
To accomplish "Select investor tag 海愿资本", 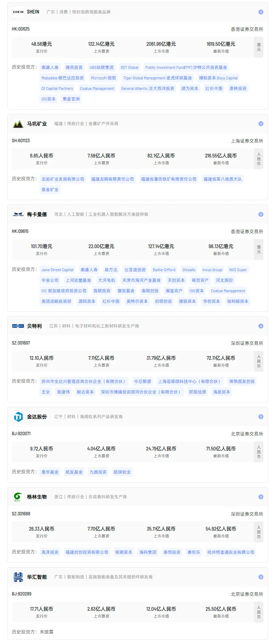I will [x=222, y=392].
